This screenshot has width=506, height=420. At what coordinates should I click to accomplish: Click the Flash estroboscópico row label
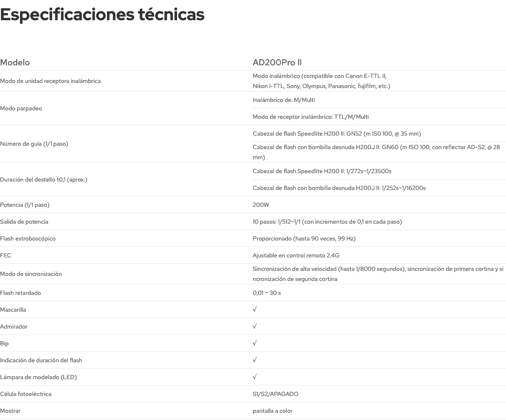(28, 238)
